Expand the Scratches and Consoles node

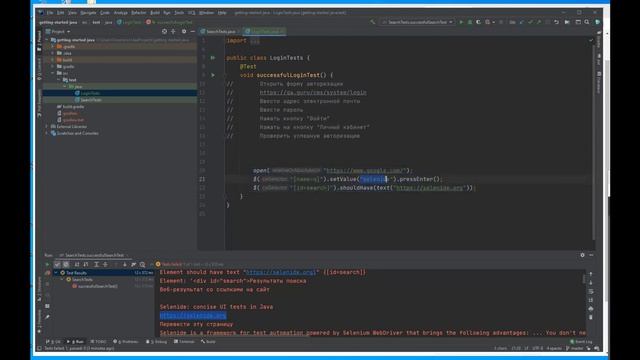(47, 133)
